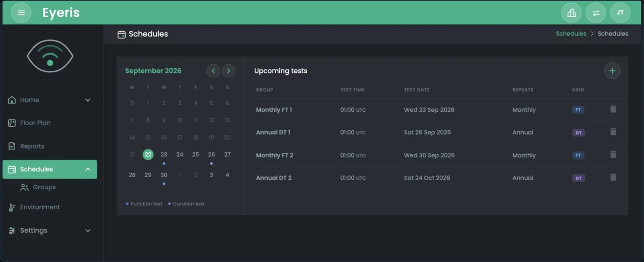The image size is (644, 262).
Task: Go to next month in calendar
Action: (229, 71)
